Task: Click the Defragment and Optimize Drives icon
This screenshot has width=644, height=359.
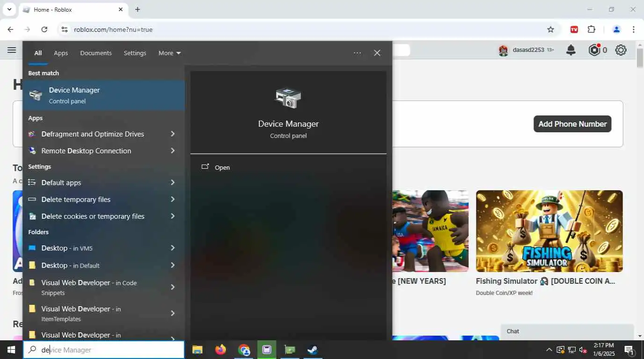Action: point(32,134)
